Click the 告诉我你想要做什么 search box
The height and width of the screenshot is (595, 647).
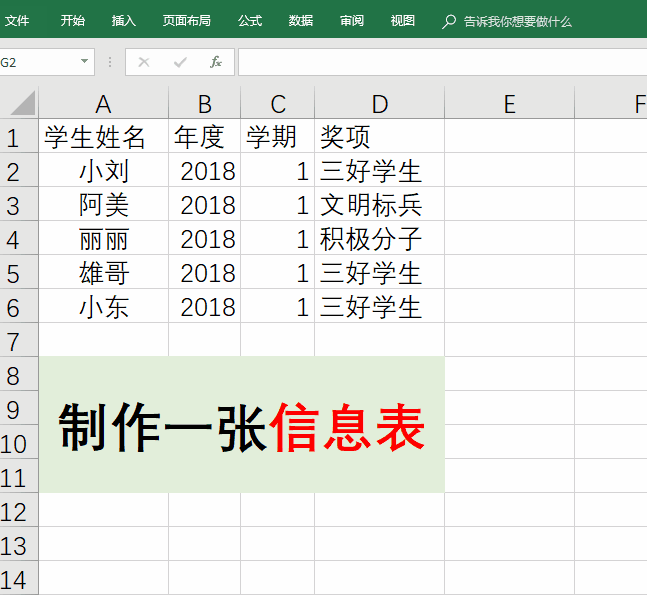tap(517, 21)
